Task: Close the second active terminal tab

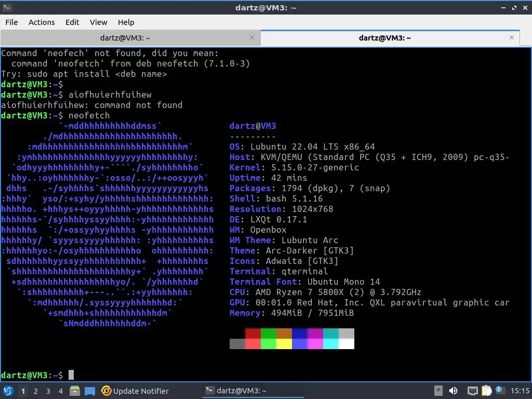Action: click(x=512, y=37)
